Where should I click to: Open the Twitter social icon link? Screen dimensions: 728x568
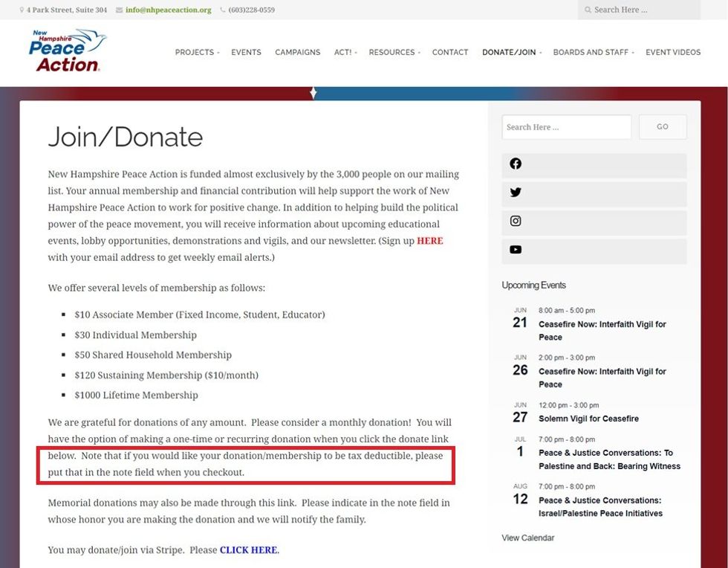tap(516, 193)
